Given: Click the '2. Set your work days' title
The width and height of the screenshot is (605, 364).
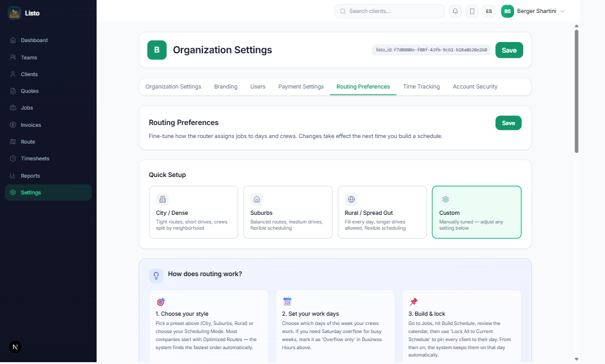Looking at the screenshot, I should pos(310,313).
